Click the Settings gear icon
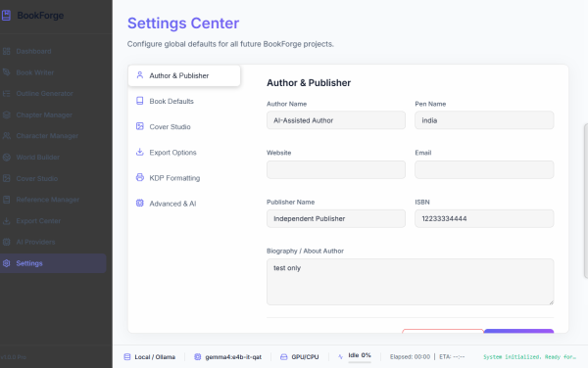This screenshot has height=368, width=588. pos(7,263)
